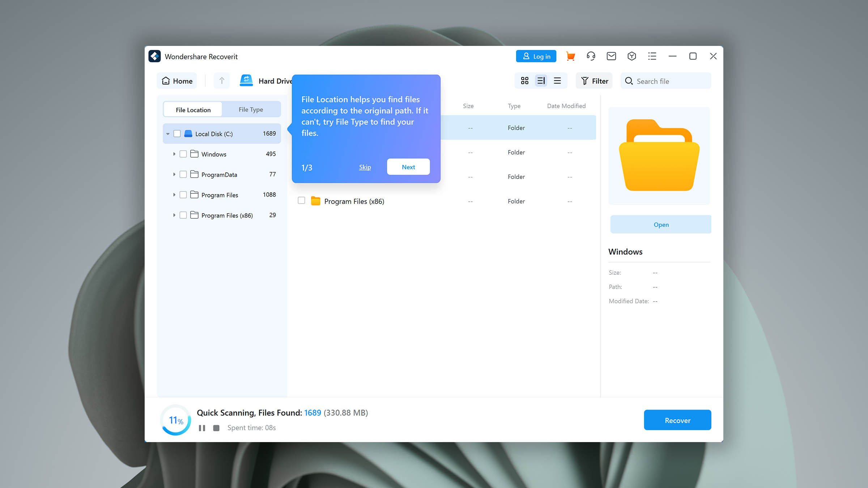Pause the scanning process
868x488 pixels.
(202, 428)
